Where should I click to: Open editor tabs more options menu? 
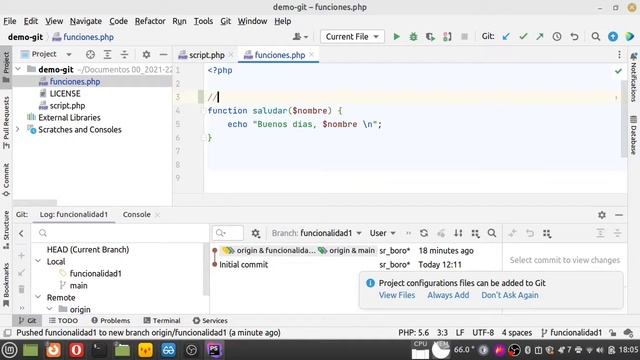(619, 55)
